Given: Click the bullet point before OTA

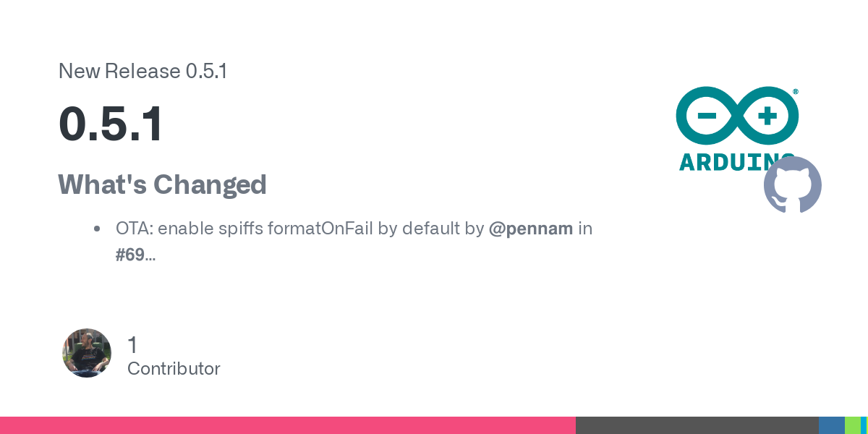Looking at the screenshot, I should click(97, 229).
